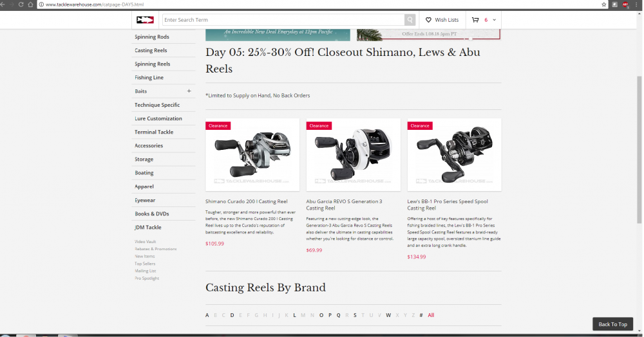Screen dimensions: 644x337
Task: Filter brands by letter L
Action: point(294,315)
